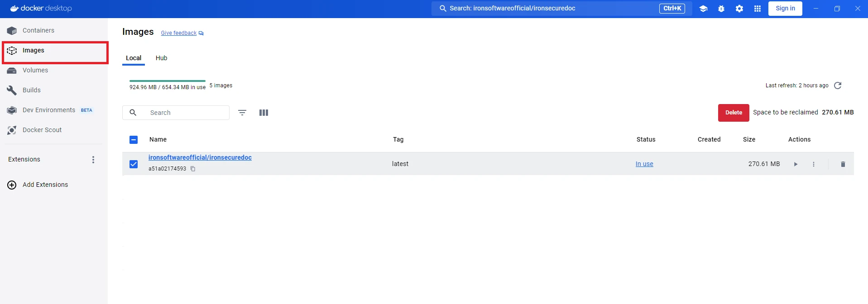Run the ironsecuredoc image
868x304 pixels.
[796, 164]
